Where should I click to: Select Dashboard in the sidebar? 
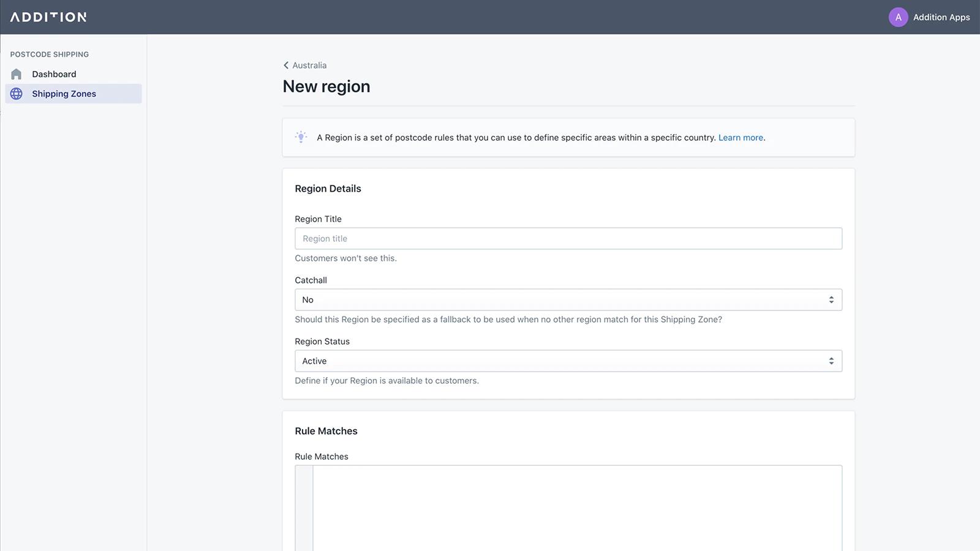click(54, 73)
